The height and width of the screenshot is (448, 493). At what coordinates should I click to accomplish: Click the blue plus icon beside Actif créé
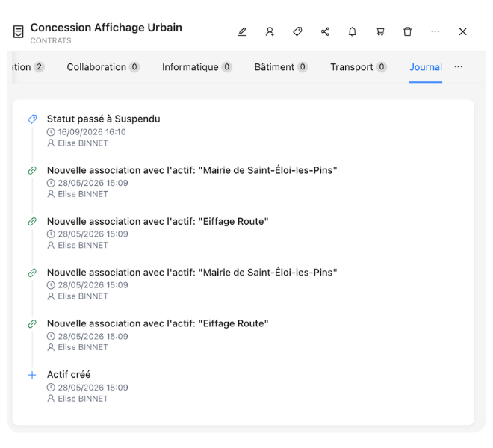click(x=32, y=375)
